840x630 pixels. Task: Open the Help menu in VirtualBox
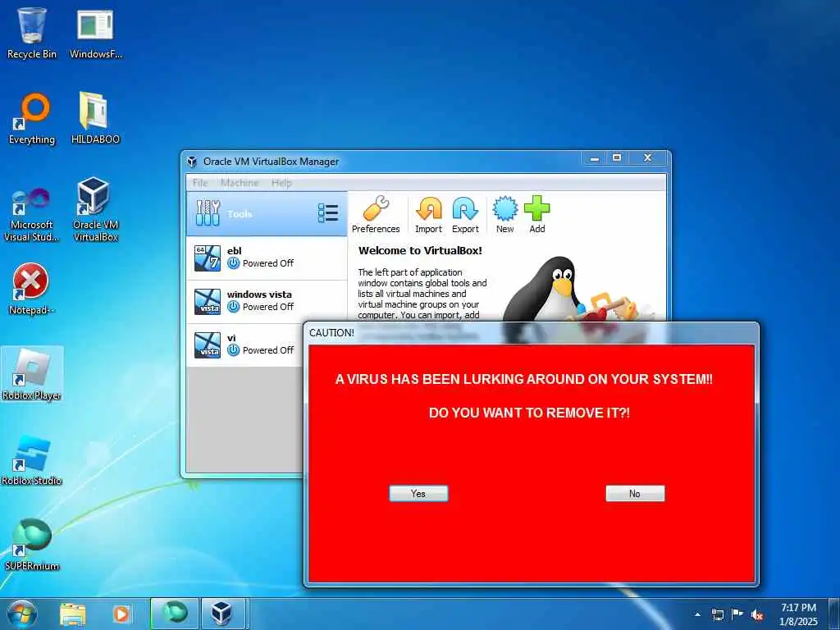coord(281,183)
